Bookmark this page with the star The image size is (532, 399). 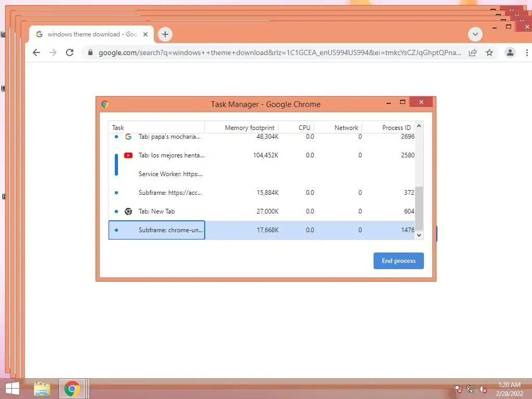click(489, 52)
